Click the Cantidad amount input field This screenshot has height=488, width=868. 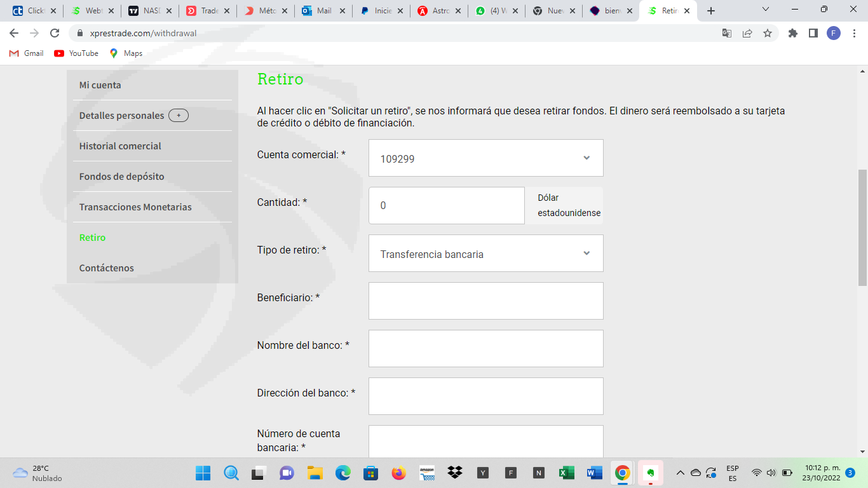click(x=446, y=205)
